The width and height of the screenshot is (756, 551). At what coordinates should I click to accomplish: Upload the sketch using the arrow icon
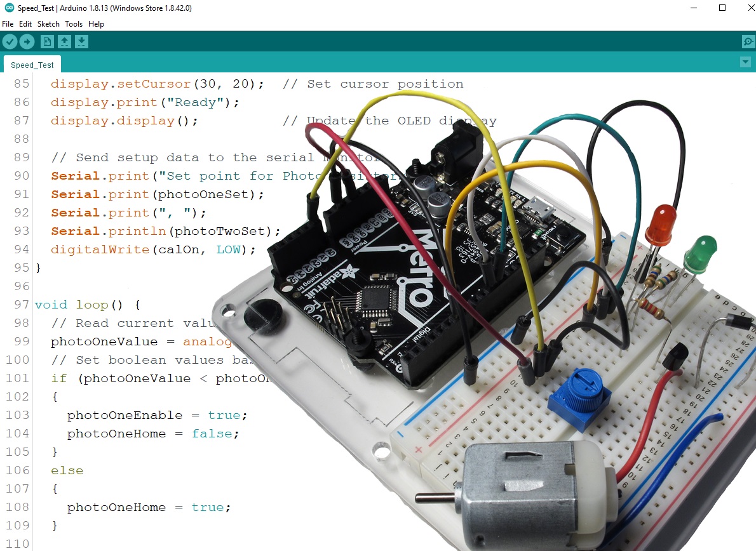point(27,41)
